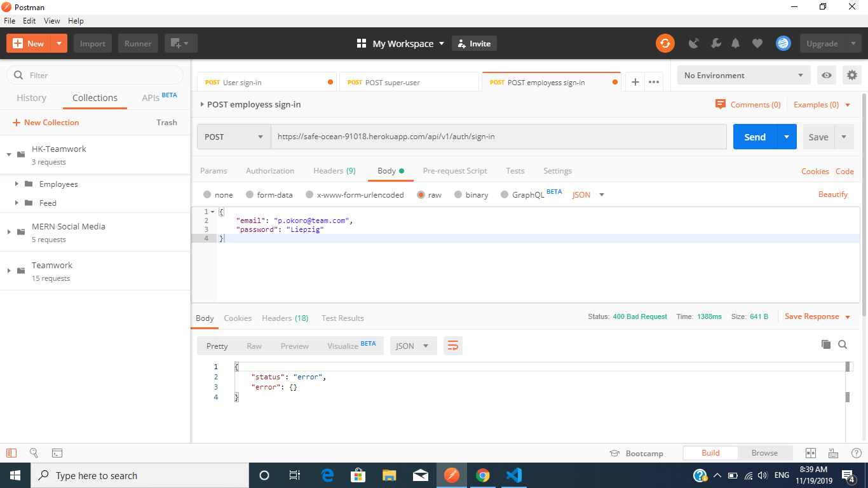
Task: Open the Postman console icon
Action: click(57, 453)
